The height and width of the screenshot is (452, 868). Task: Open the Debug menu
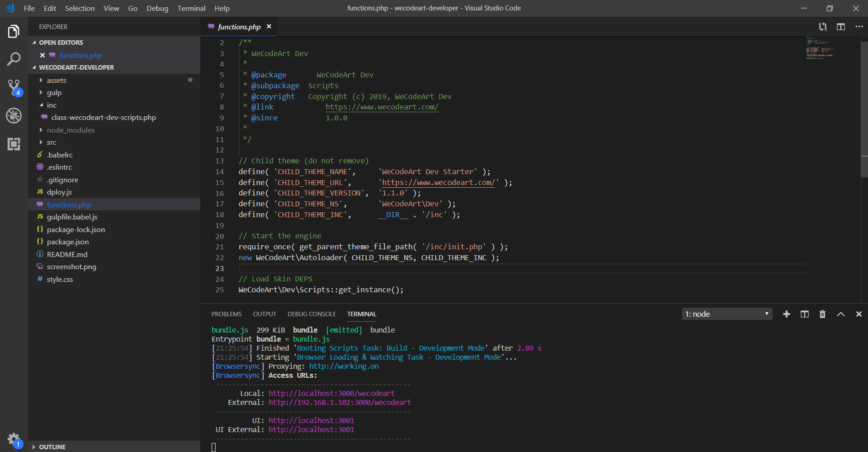pos(157,8)
